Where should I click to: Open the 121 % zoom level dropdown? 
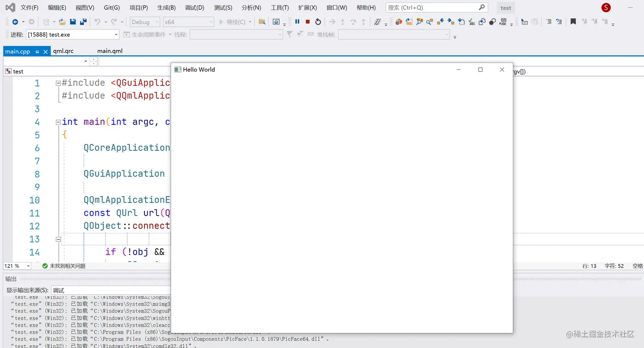pyautogui.click(x=17, y=266)
